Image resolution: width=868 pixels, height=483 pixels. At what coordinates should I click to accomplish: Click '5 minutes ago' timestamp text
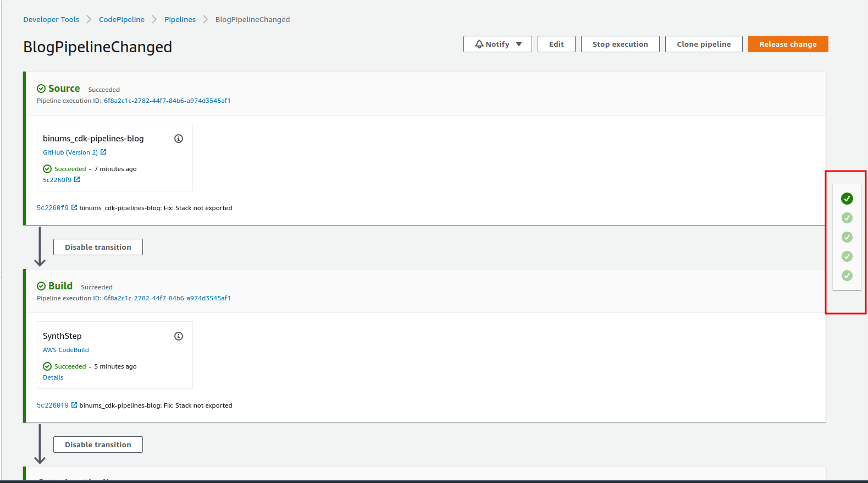click(x=115, y=366)
